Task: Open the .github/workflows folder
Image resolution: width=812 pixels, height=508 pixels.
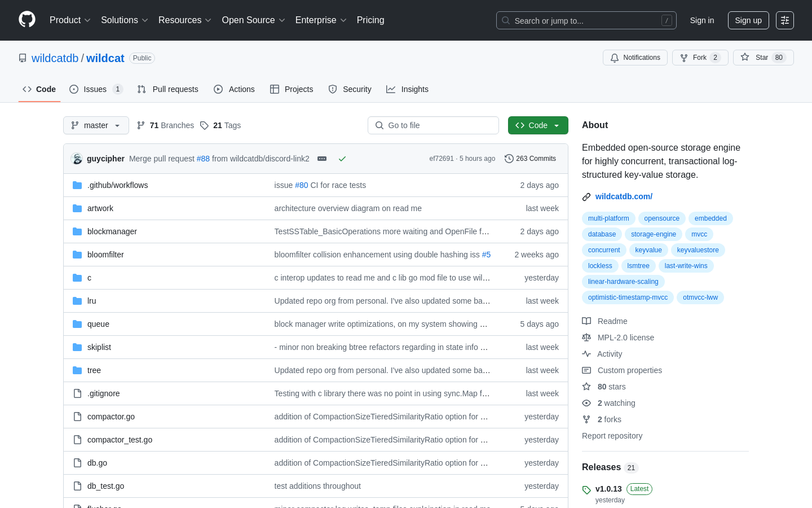Action: [117, 185]
